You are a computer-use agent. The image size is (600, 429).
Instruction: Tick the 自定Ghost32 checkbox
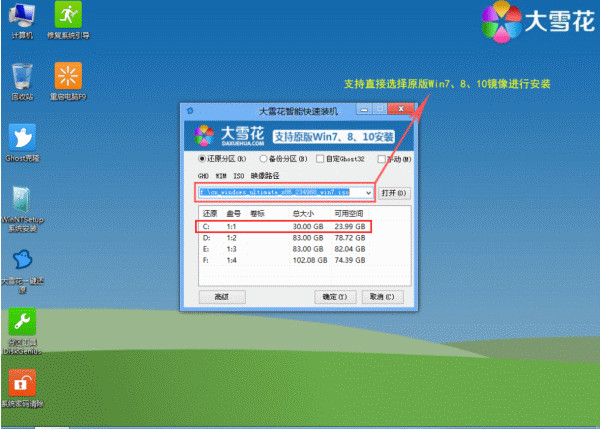point(340,159)
